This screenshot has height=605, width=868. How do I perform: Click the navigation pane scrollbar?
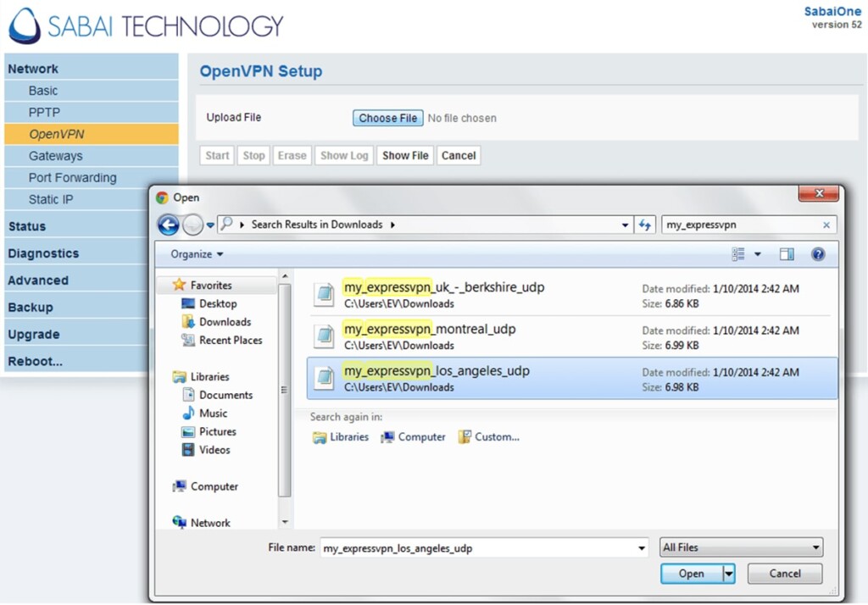[285, 391]
